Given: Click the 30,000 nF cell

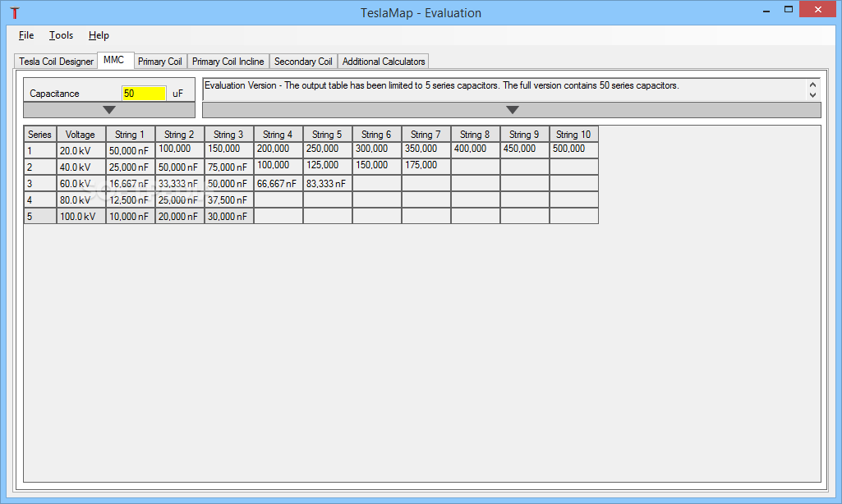Looking at the screenshot, I should tap(228, 217).
